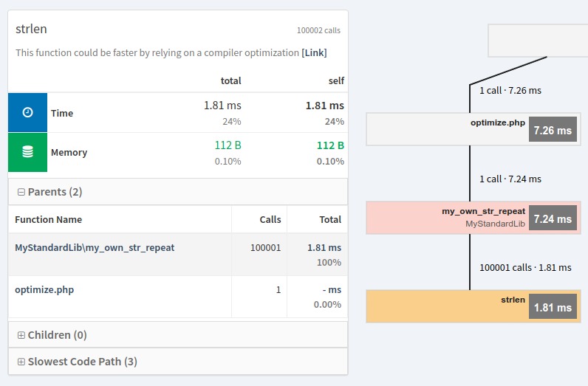Select the strlen node in call graph
The image size is (588, 386).
tap(474, 306)
